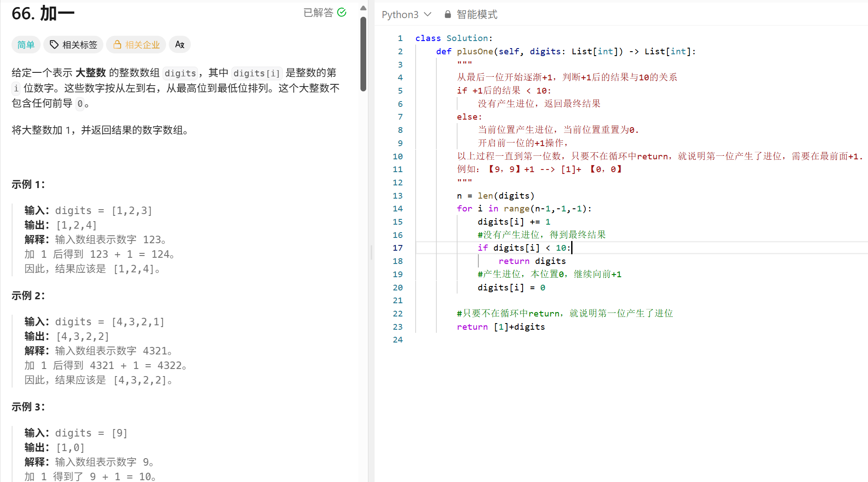Viewport: 868px width, 482px height.
Task: Open the Python3 language dropdown
Action: (406, 14)
